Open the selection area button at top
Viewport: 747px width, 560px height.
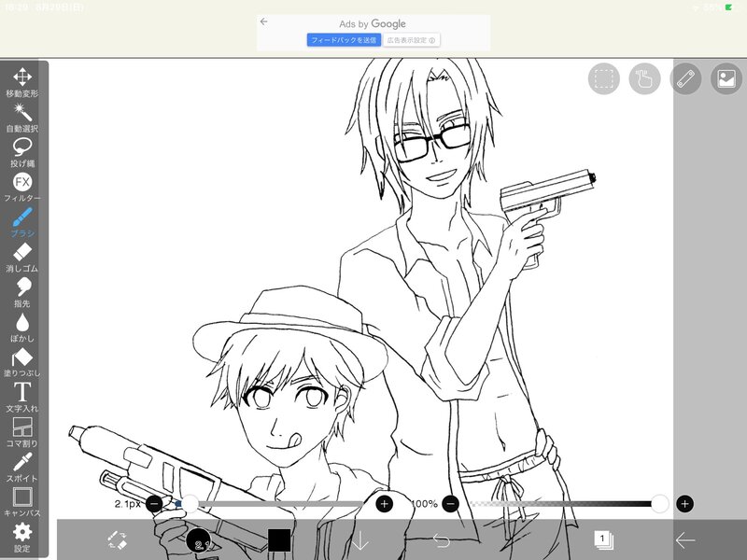(x=603, y=78)
